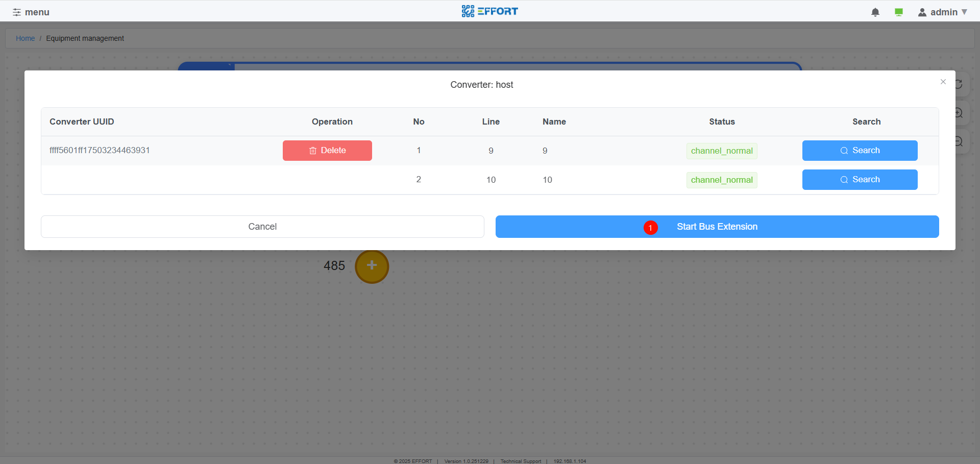Click the zoom out magnifier icon
980x464 pixels.
point(959,141)
